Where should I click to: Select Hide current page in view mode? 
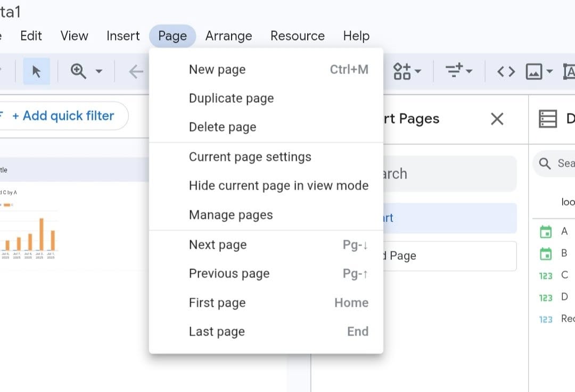pos(278,186)
